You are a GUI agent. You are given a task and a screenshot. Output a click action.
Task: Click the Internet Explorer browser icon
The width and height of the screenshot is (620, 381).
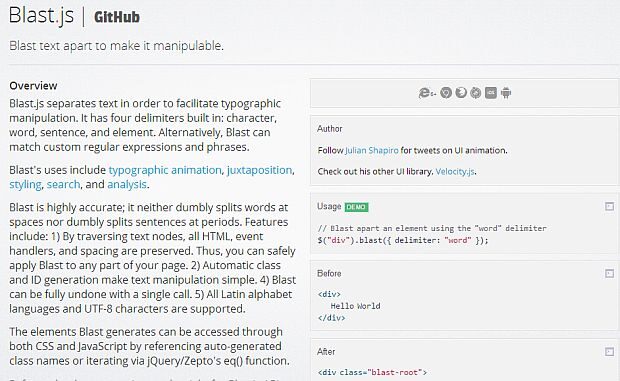427,93
